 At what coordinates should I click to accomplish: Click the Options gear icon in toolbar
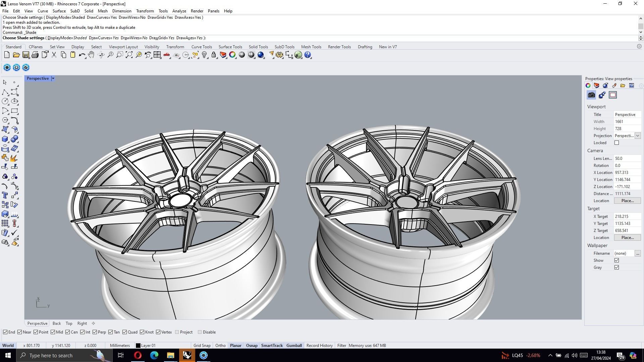pyautogui.click(x=279, y=55)
